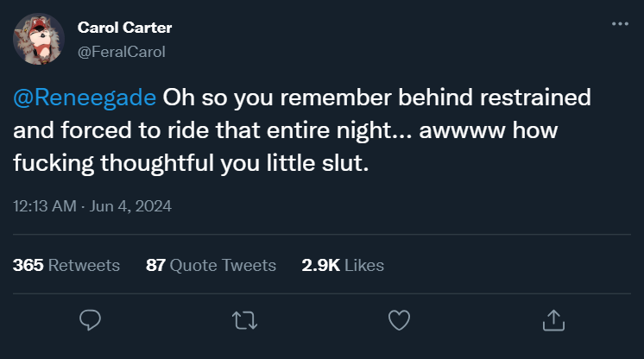The image size is (644, 359).
Task: Open the Quote Tweets label
Action: [223, 265]
